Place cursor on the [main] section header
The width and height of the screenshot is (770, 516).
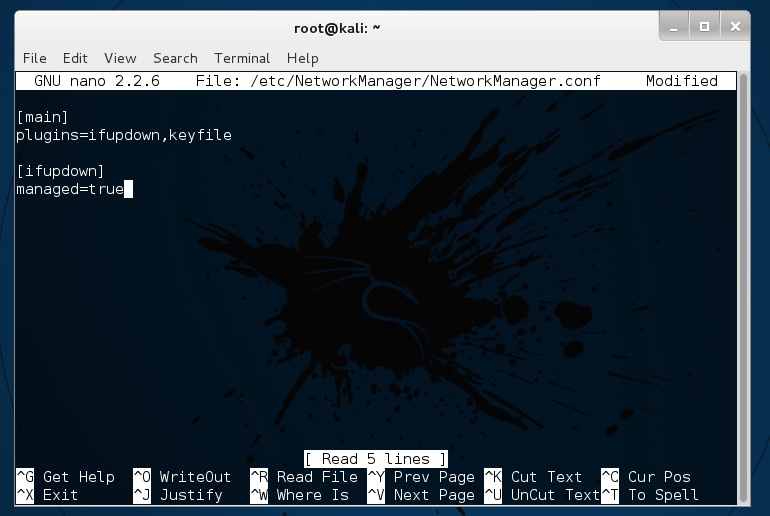[42, 117]
